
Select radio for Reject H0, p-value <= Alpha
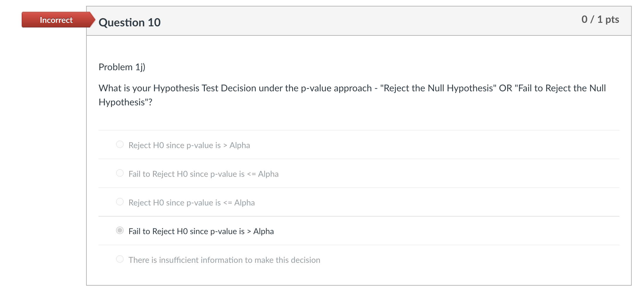120,202
